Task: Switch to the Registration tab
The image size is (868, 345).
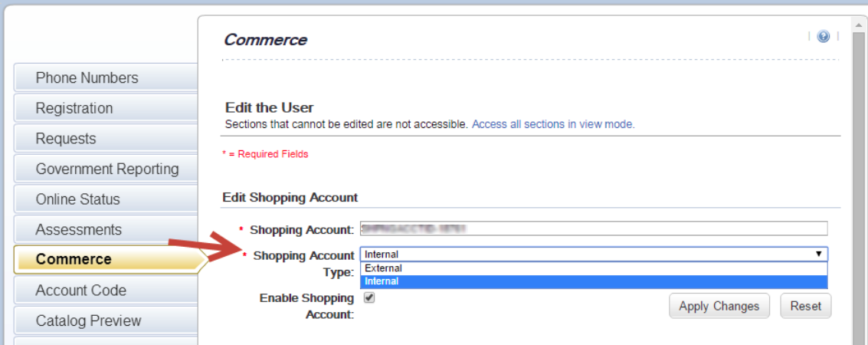Action: [106, 108]
